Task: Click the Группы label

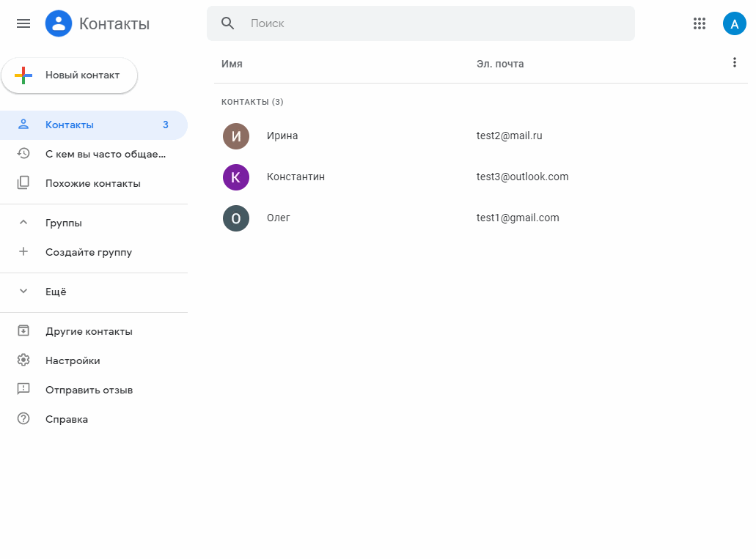Action: (64, 223)
